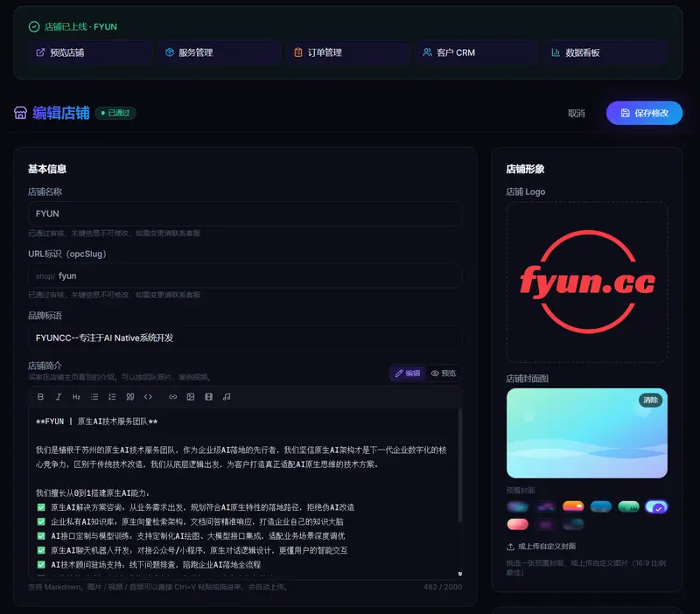This screenshot has height=614, width=700.
Task: Select the green forest preset cover
Action: point(628,506)
